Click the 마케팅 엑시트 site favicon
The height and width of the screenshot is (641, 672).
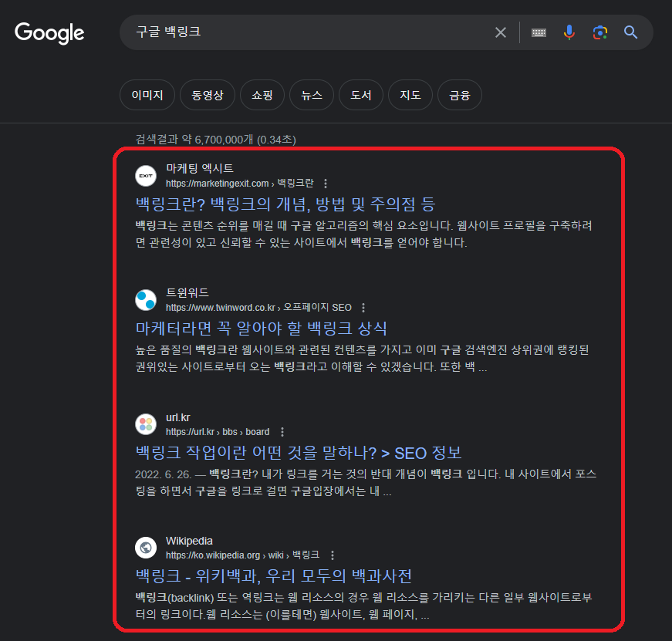146,176
